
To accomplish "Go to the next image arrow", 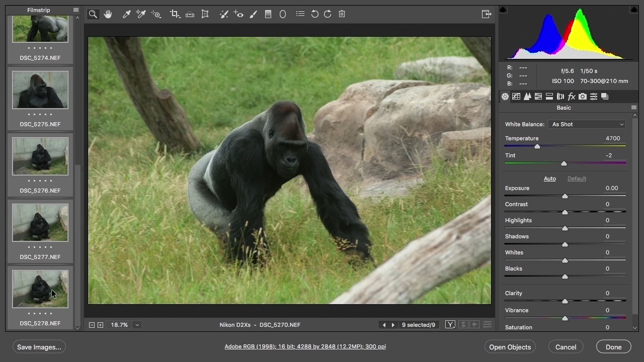I will tap(393, 325).
